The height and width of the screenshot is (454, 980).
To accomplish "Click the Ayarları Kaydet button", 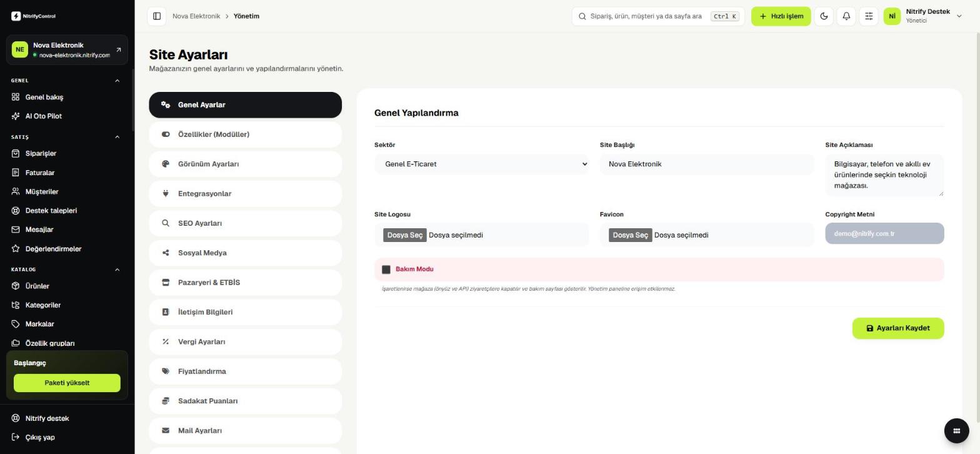I will [897, 328].
